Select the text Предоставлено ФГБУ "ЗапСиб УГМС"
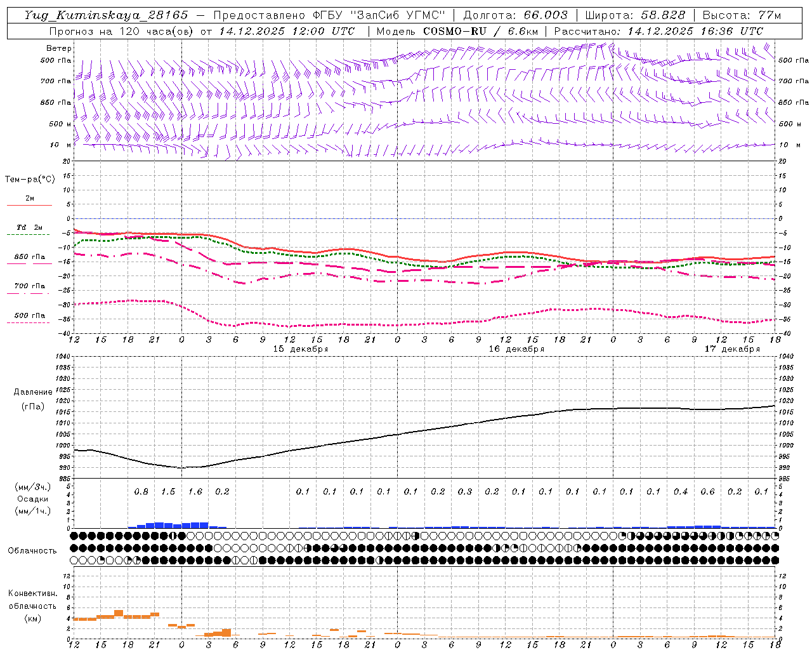The height and width of the screenshot is (650, 812). pos(329,15)
